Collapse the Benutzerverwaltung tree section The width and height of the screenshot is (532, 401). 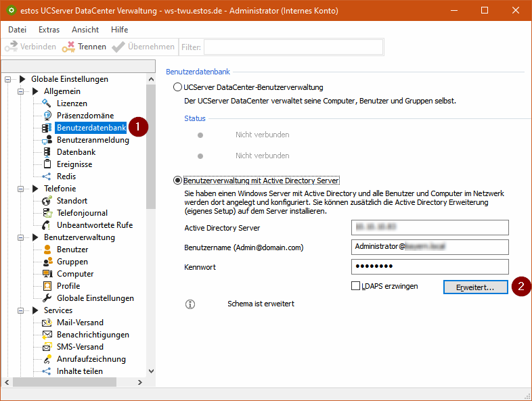[x=21, y=237]
